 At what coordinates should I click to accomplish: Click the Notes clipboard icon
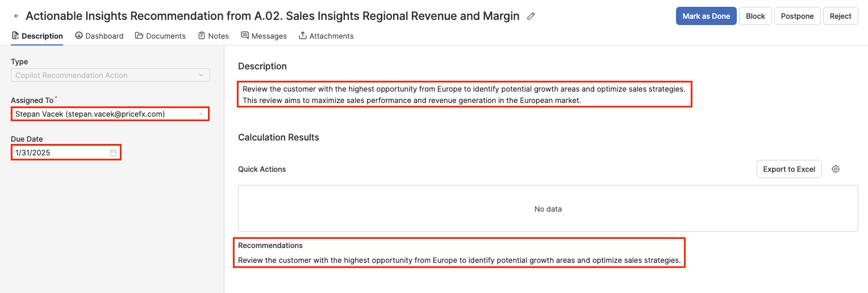tap(202, 36)
